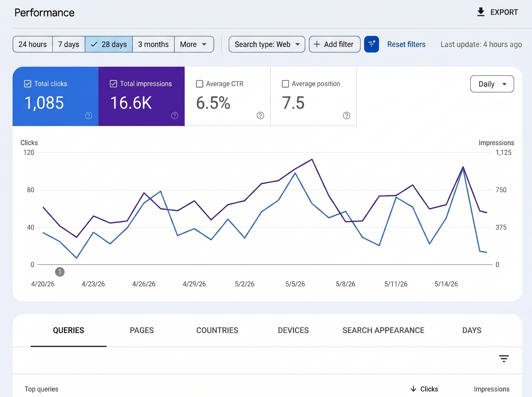Open help icon for Average position
This screenshot has width=532, height=397.
(x=347, y=116)
